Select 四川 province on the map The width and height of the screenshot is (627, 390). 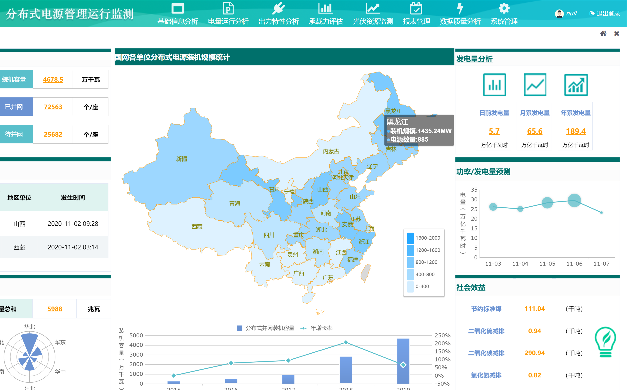click(269, 235)
